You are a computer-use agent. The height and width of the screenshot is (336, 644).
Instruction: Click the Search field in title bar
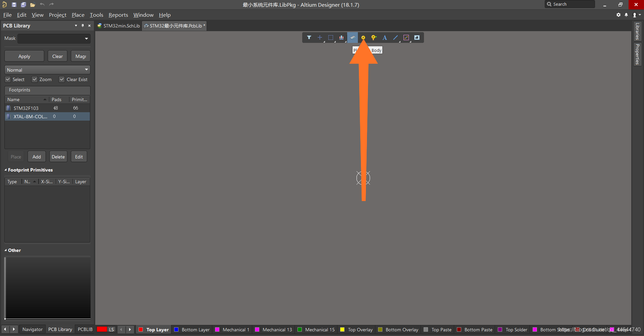(570, 4)
